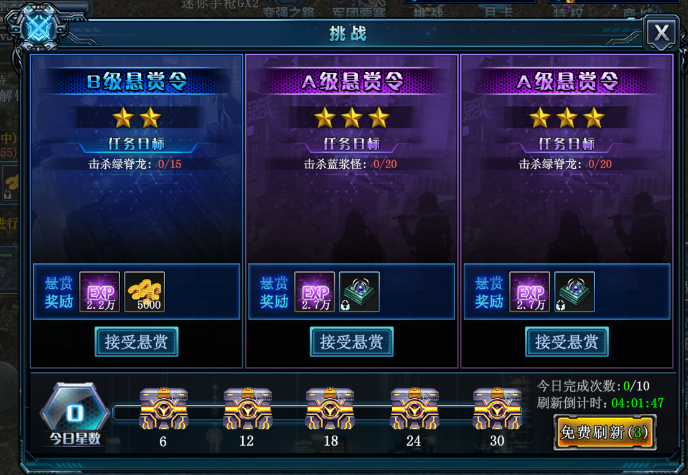Close the 挑战 window
Viewport: 688px width, 475px height.
tap(661, 33)
